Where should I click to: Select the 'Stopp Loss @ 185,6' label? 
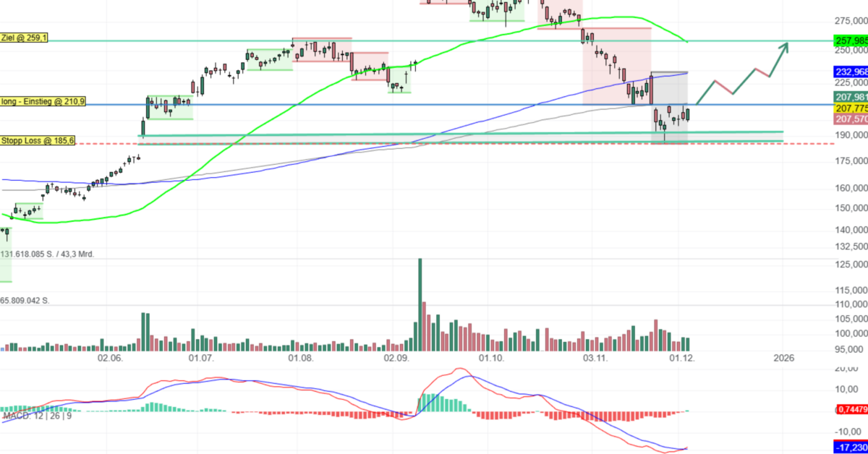click(x=38, y=141)
